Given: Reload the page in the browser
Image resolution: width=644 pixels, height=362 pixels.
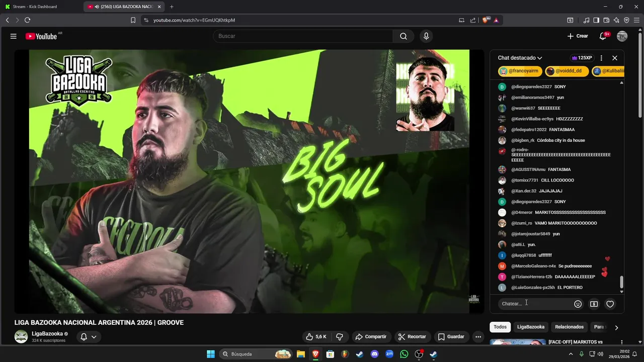Looking at the screenshot, I should 27,20.
